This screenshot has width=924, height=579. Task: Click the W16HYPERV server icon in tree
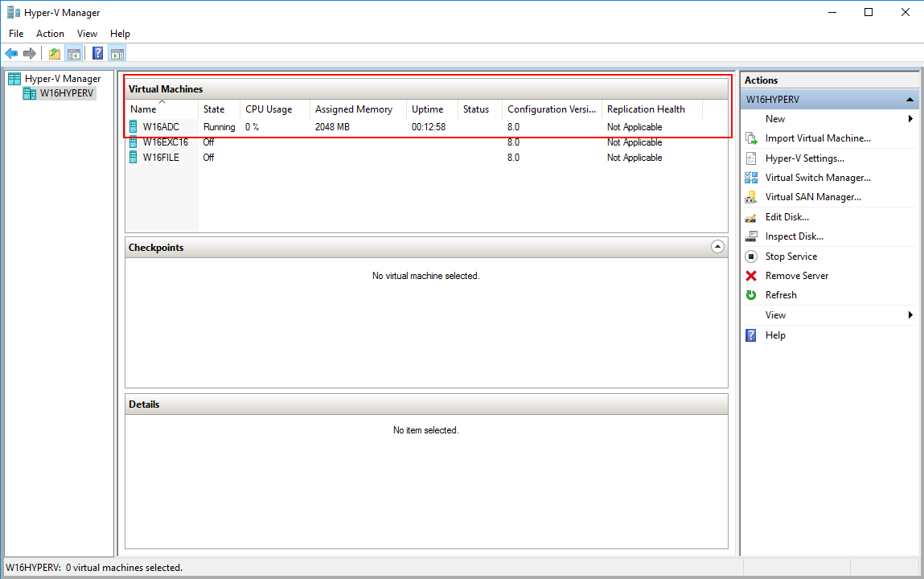click(x=30, y=93)
